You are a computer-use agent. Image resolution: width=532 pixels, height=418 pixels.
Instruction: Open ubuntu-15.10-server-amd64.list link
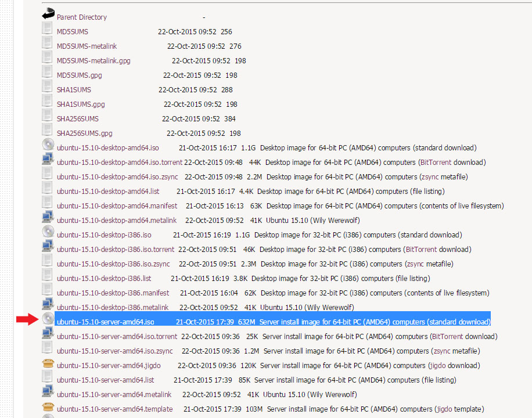click(x=106, y=380)
